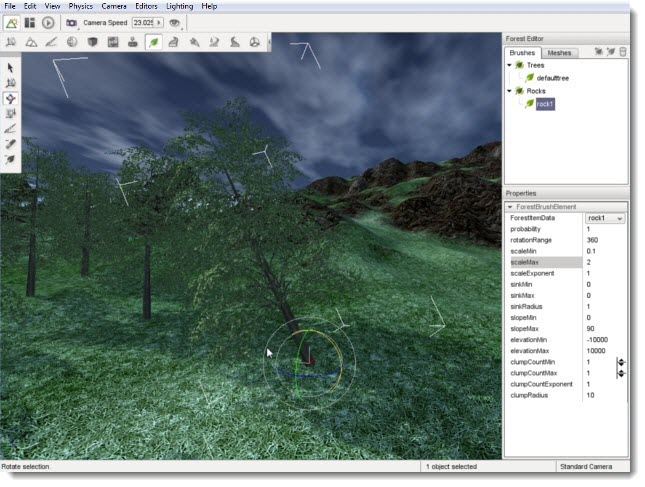
Task: Collapse the Rocks brush group
Action: [510, 91]
